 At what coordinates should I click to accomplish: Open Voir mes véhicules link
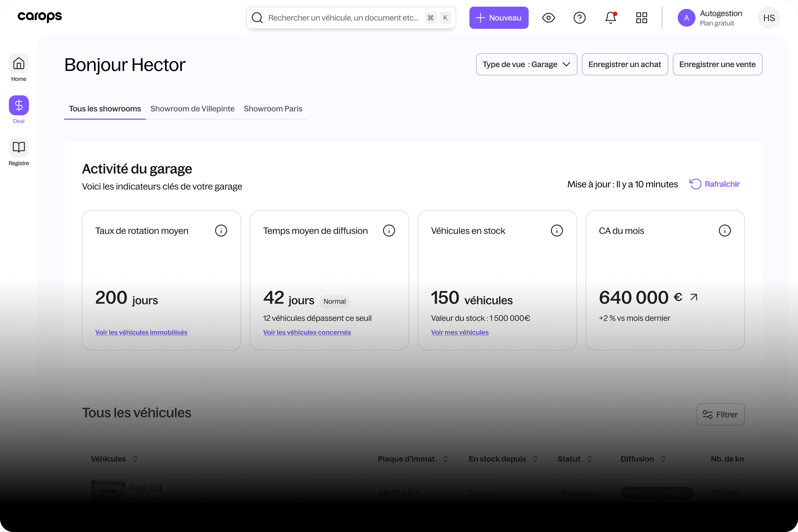[x=460, y=332]
